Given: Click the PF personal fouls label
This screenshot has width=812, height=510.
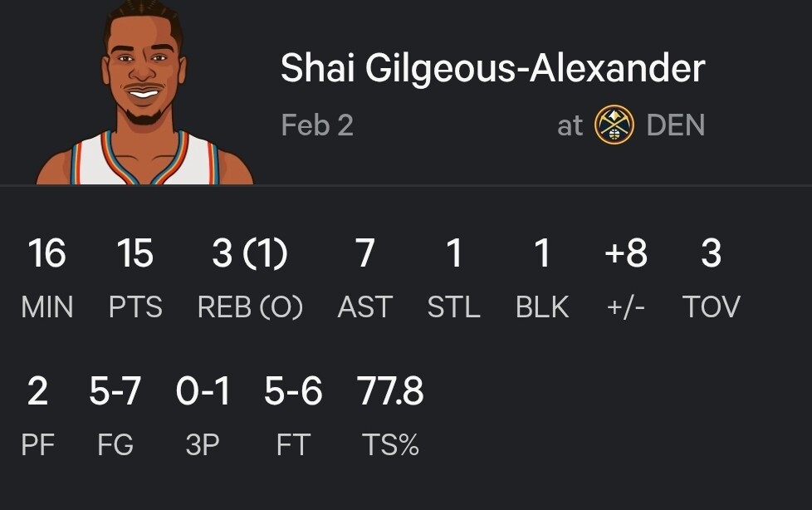Looking at the screenshot, I should [37, 445].
